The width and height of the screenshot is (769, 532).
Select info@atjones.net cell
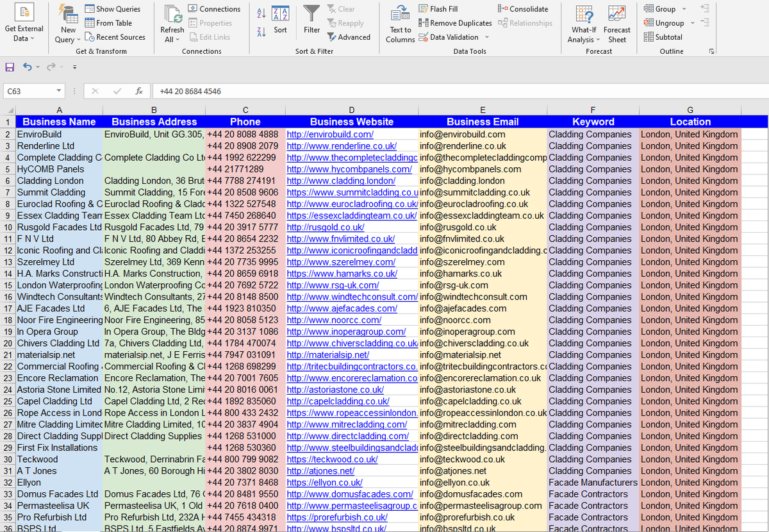click(x=483, y=470)
